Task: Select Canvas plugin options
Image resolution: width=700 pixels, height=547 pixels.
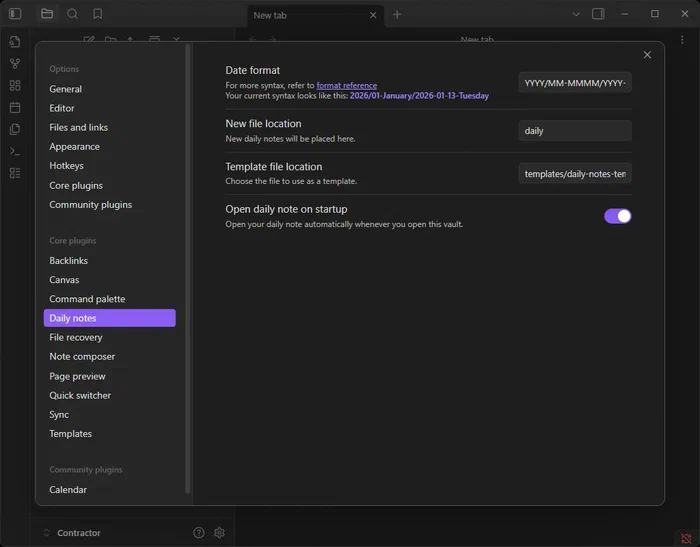Action: [x=110, y=280]
